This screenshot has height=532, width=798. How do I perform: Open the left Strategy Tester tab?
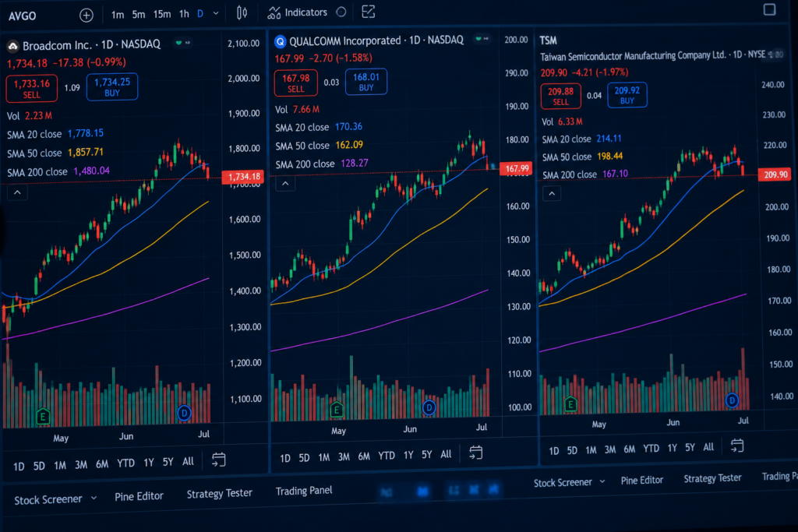click(x=219, y=494)
